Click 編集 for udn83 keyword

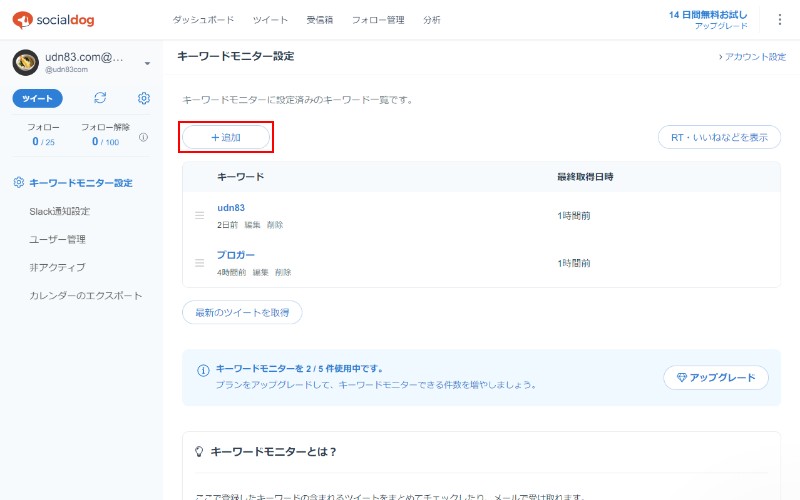pos(253,224)
